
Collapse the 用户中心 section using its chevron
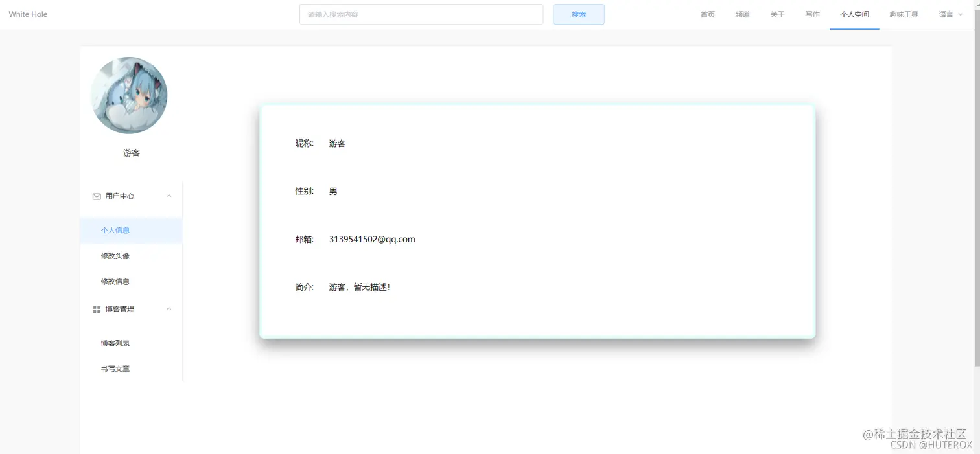tap(169, 196)
